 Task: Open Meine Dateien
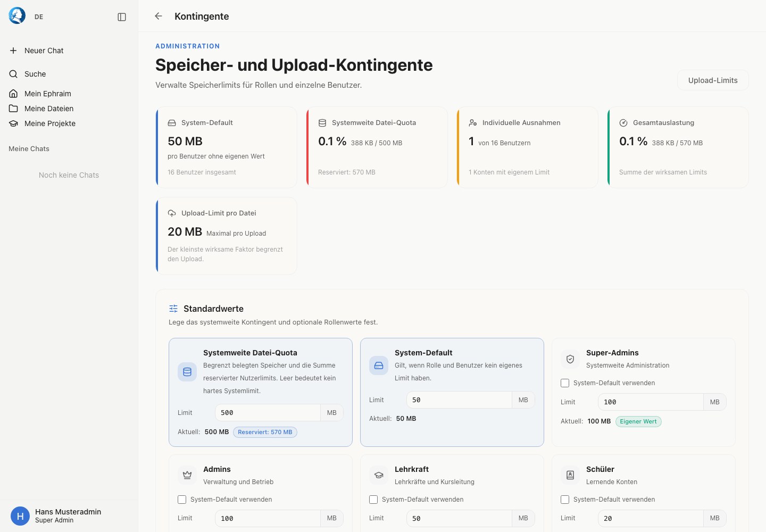69,109
